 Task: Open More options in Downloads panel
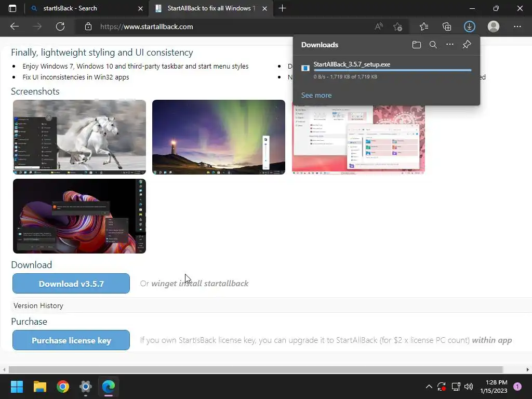click(450, 45)
